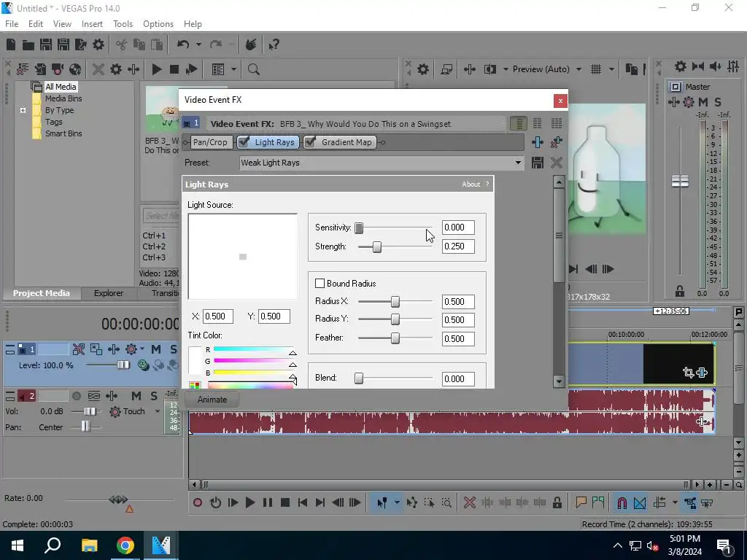The width and height of the screenshot is (747, 560).
Task: Click Remove Selected Plug-In icon
Action: coord(556,142)
